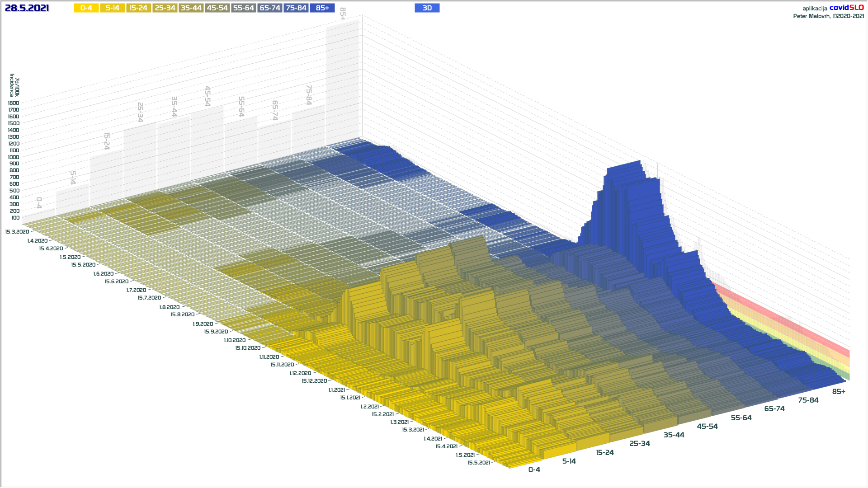Click the 15.5.2021 date axis tick label

pos(479,463)
